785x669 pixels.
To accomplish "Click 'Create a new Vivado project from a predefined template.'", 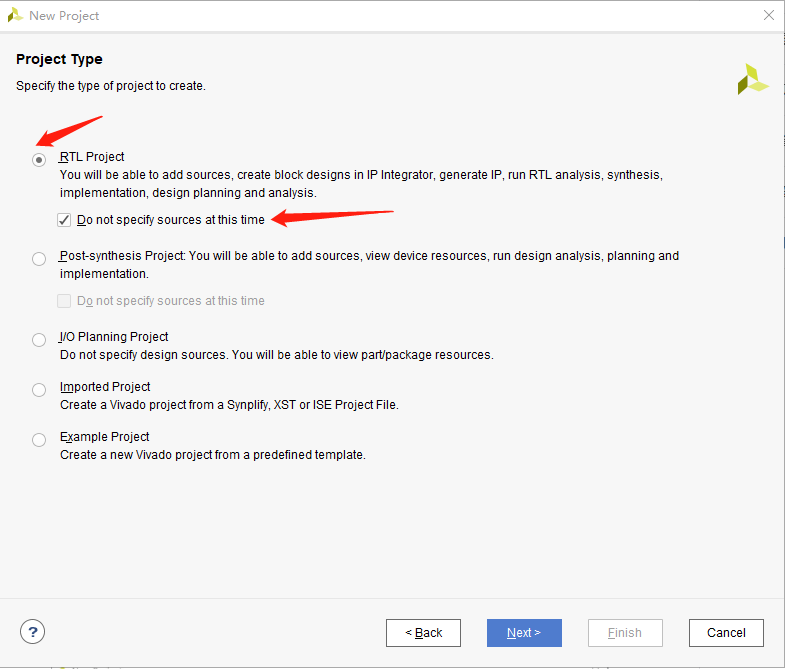I will click(213, 455).
